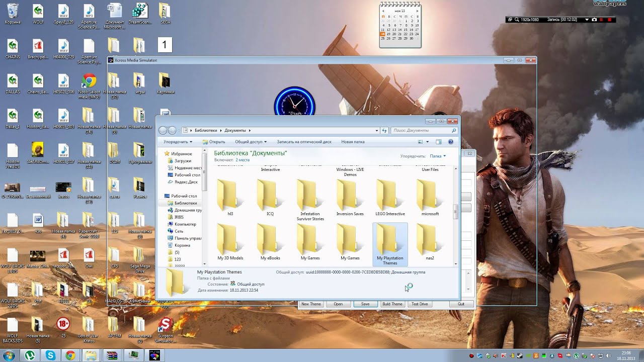Click New Theme button in Xcross Media Simulator
Image resolution: width=644 pixels, height=362 pixels.
point(311,304)
